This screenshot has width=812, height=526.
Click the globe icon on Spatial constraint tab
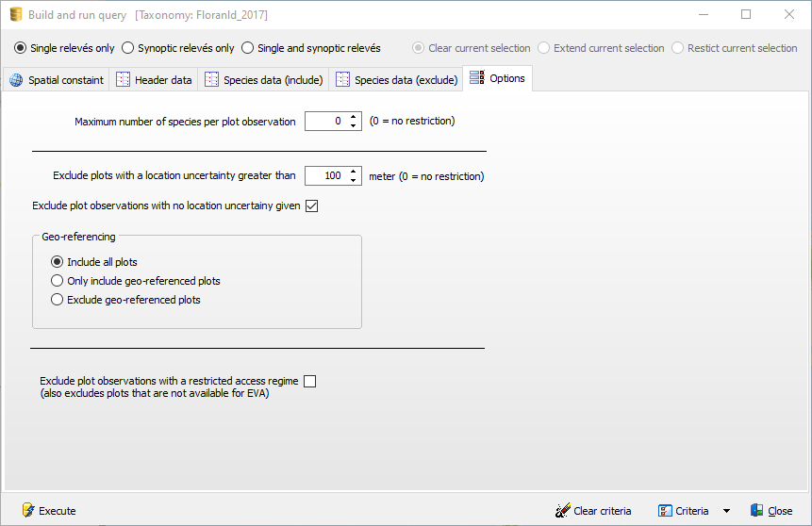point(16,80)
